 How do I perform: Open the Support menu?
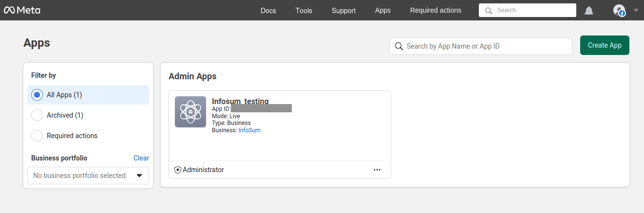[344, 10]
